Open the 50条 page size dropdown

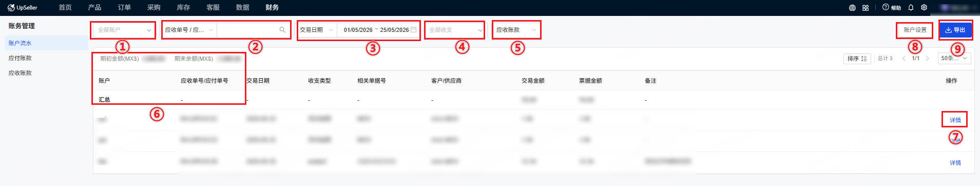click(x=954, y=59)
